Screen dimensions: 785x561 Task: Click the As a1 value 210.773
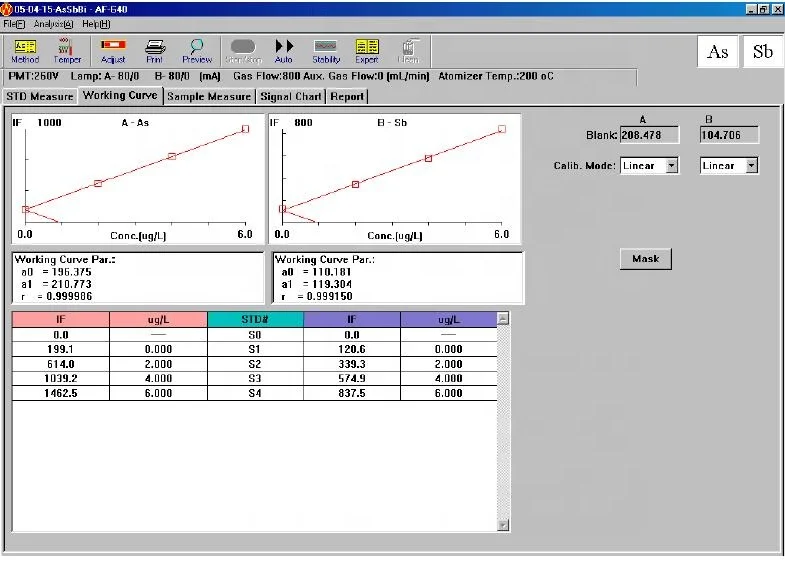point(71,284)
